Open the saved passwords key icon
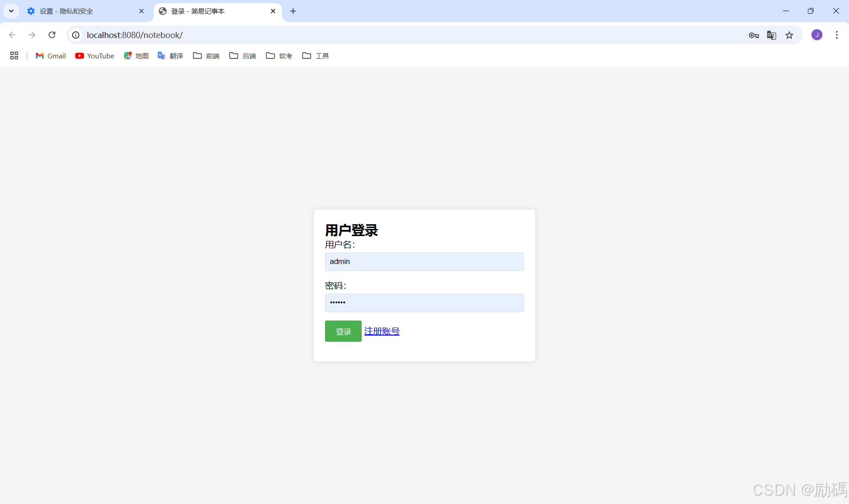849x504 pixels. coord(754,35)
